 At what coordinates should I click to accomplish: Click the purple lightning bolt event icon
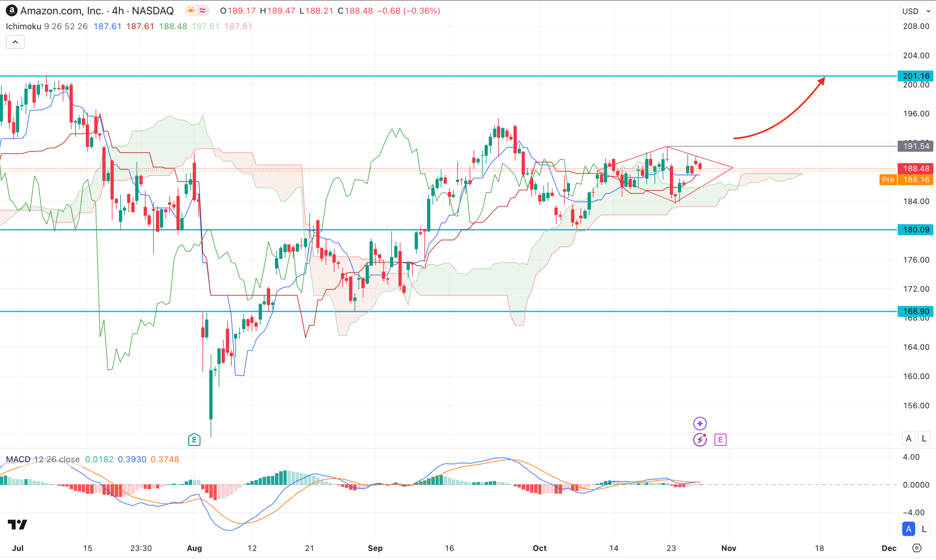click(700, 440)
